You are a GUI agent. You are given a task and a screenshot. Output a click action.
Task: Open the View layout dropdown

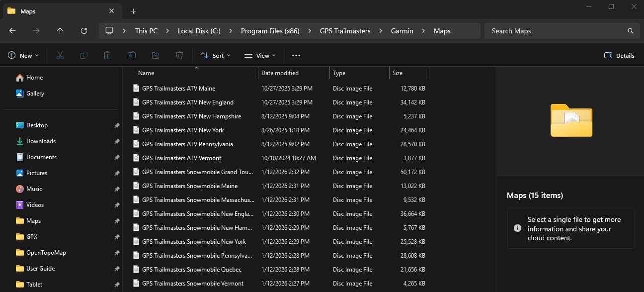pos(260,56)
